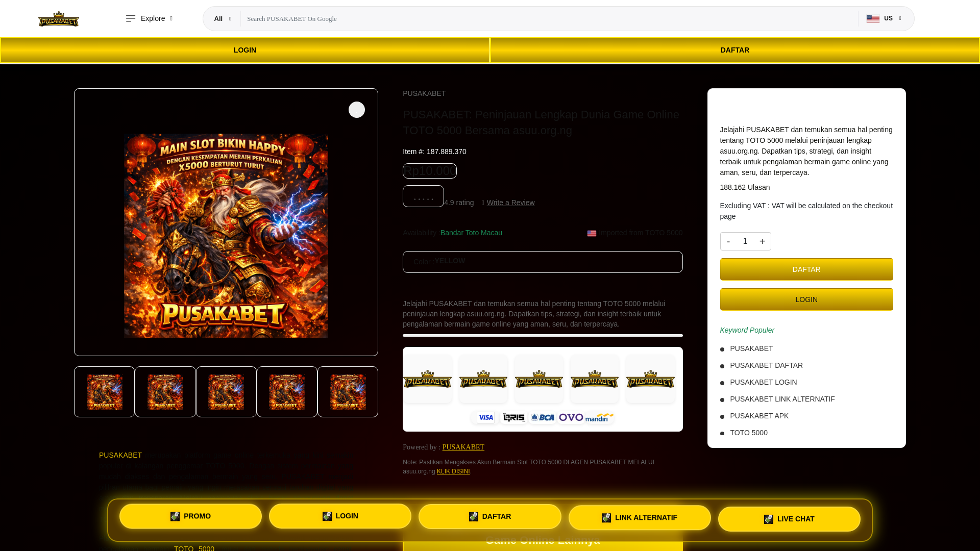Open the LOGIN tab in top bar

coord(245,51)
